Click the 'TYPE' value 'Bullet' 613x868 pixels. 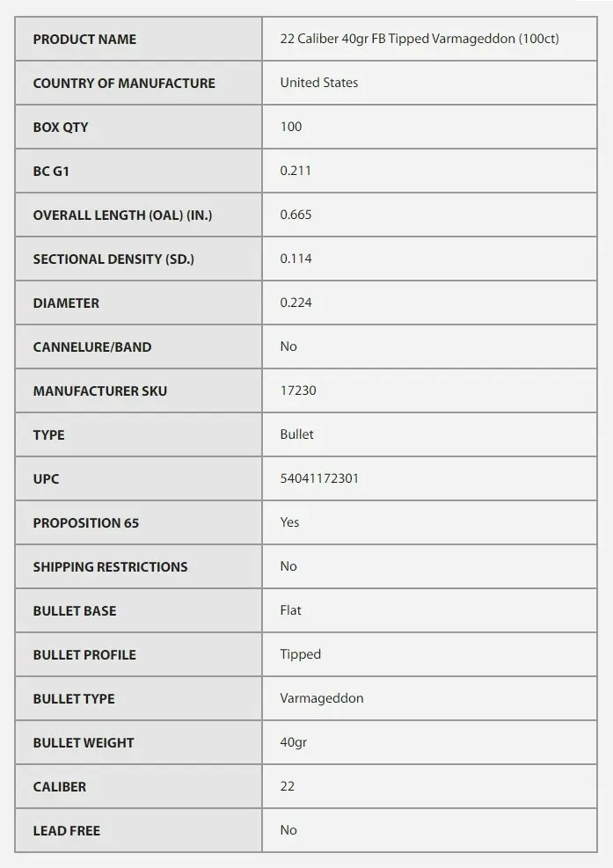tap(296, 434)
